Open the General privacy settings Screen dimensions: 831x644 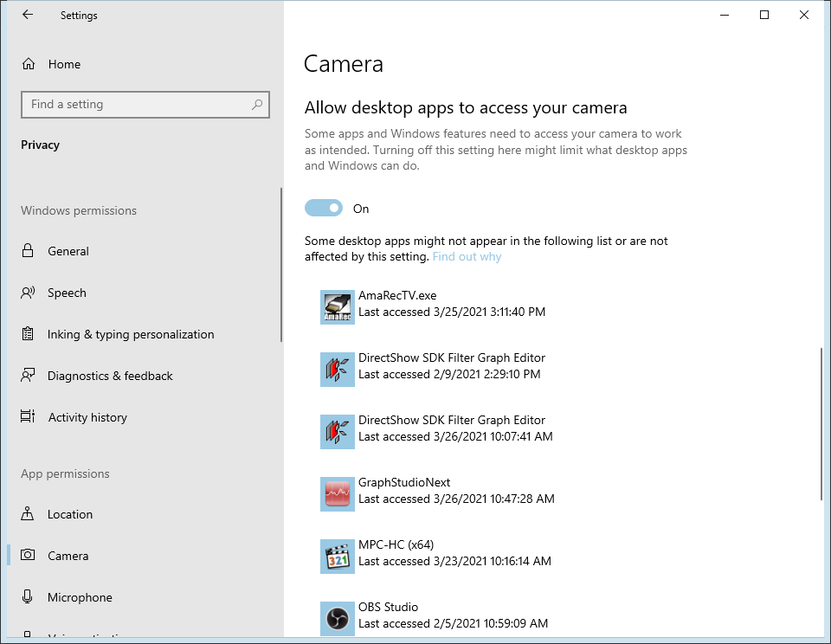click(x=68, y=251)
